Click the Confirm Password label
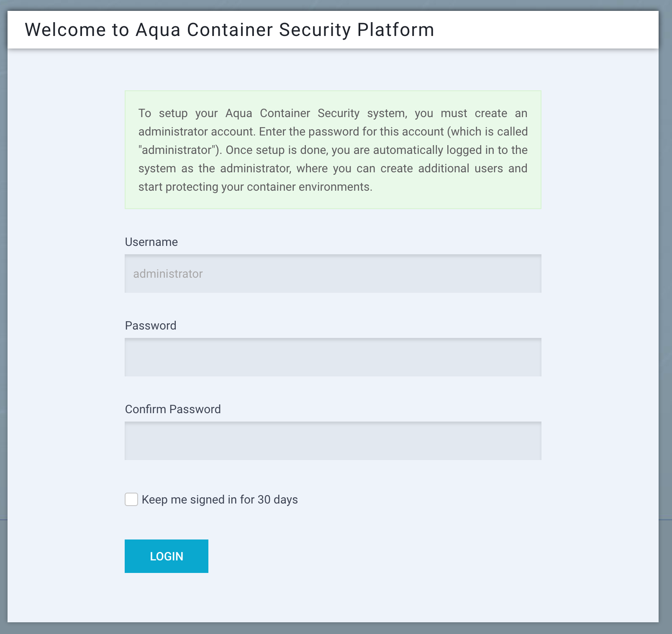Screen dimensions: 672x634 pos(173,409)
